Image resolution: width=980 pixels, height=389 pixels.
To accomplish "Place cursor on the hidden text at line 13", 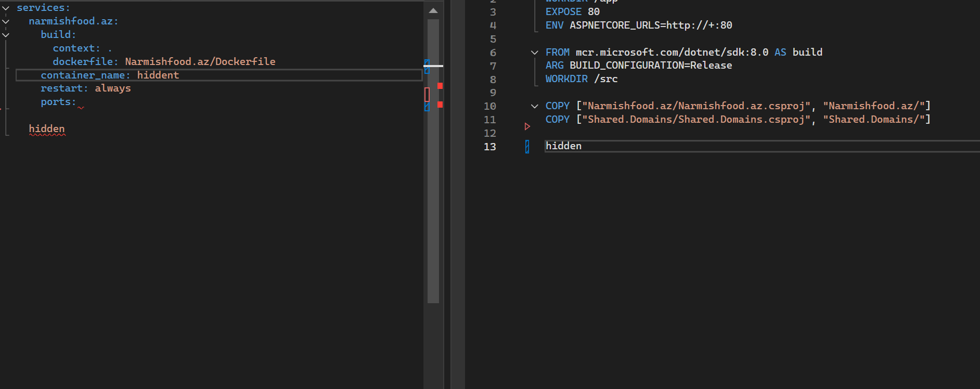I will pyautogui.click(x=563, y=146).
